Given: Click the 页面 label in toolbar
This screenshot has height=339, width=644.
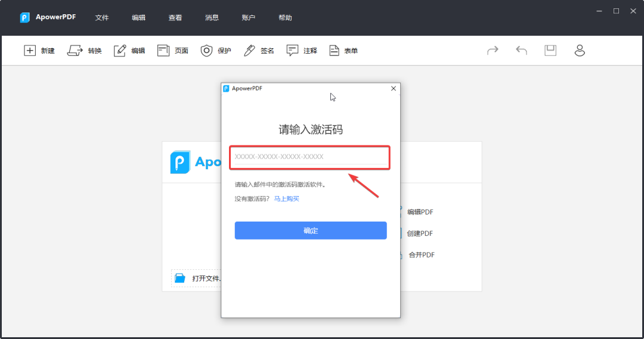Looking at the screenshot, I should tap(181, 51).
